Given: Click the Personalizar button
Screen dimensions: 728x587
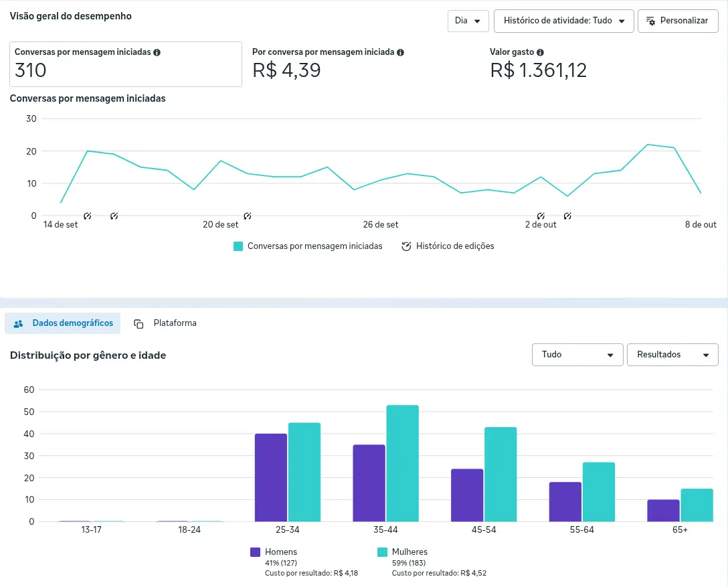Looking at the screenshot, I should (x=678, y=21).
